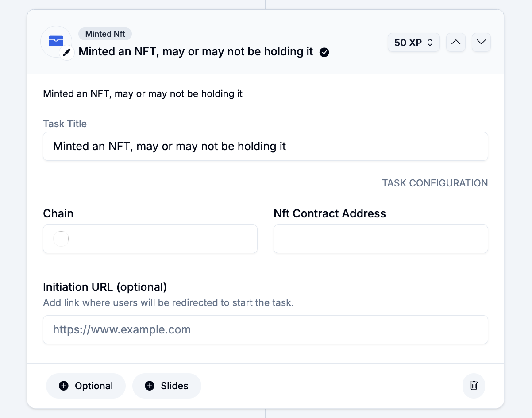Click the Nft Contract Address input
This screenshot has width=532, height=418.
click(x=381, y=239)
